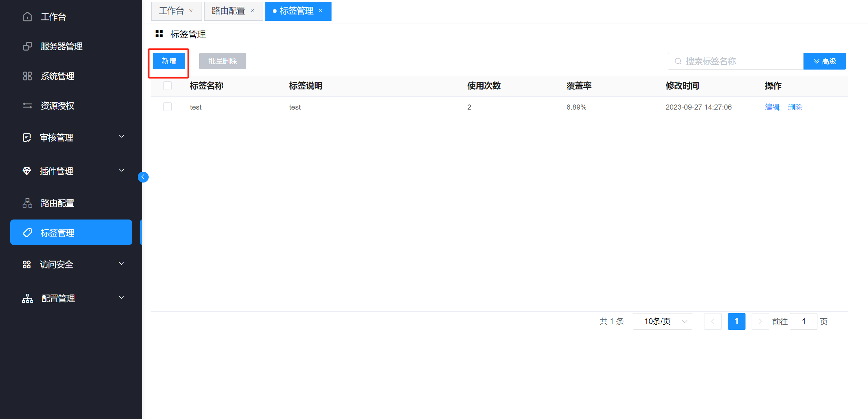Open 系统管理 in the sidebar
Viewport: 868px width, 419px height.
click(71, 76)
